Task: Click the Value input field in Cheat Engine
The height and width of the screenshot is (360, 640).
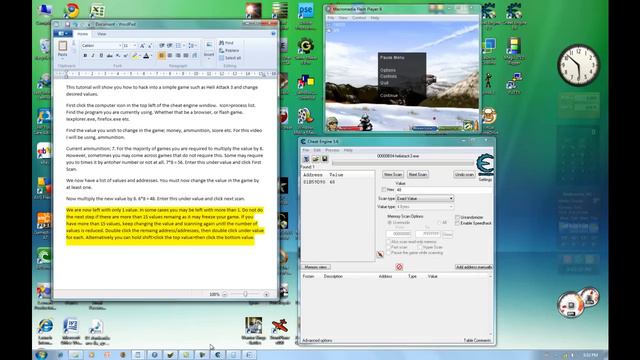Action: pos(444,190)
